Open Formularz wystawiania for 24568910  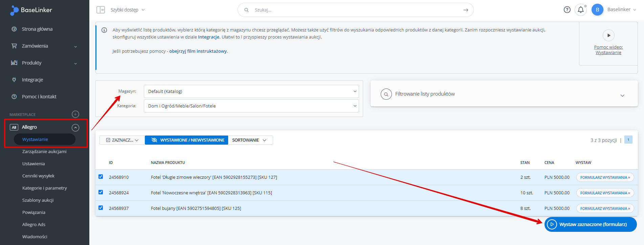[x=605, y=177]
